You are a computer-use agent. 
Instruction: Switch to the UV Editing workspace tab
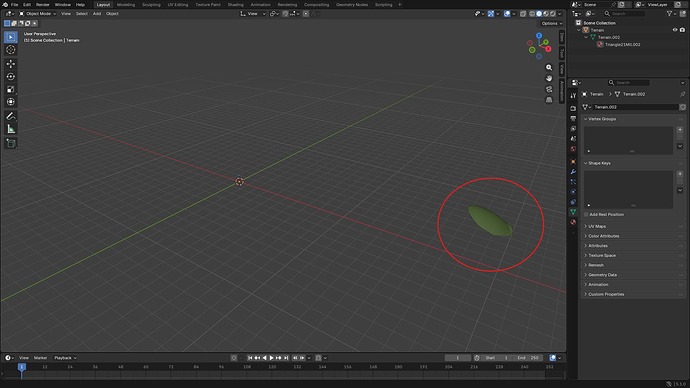178,4
